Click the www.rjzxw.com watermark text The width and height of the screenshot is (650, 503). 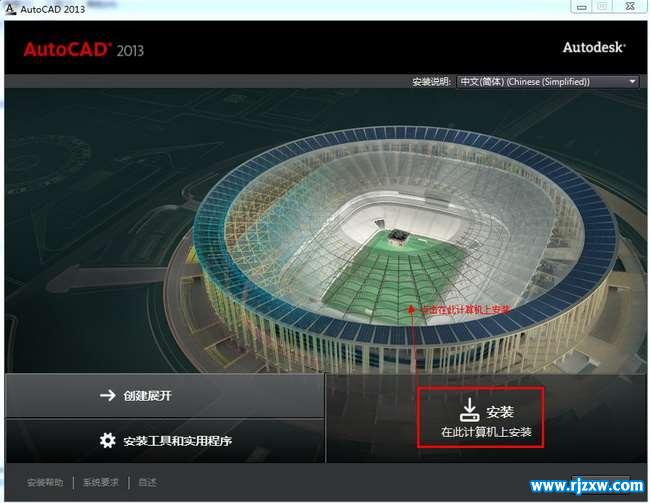point(587,485)
